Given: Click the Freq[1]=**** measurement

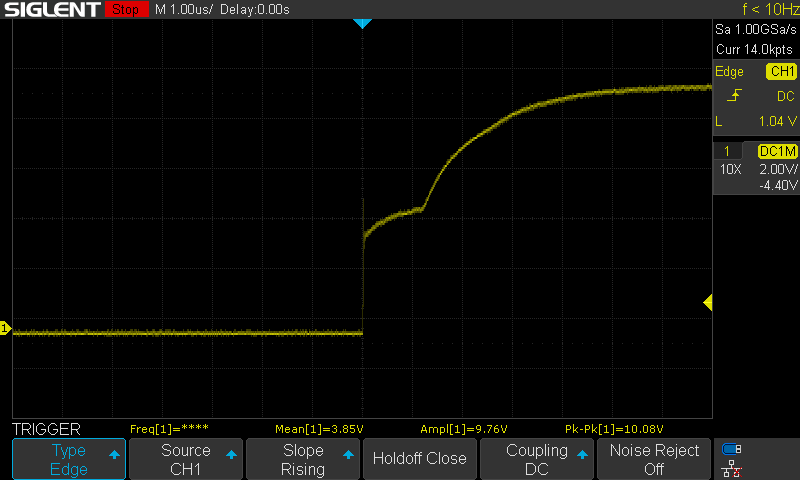Looking at the screenshot, I should pos(169,429).
